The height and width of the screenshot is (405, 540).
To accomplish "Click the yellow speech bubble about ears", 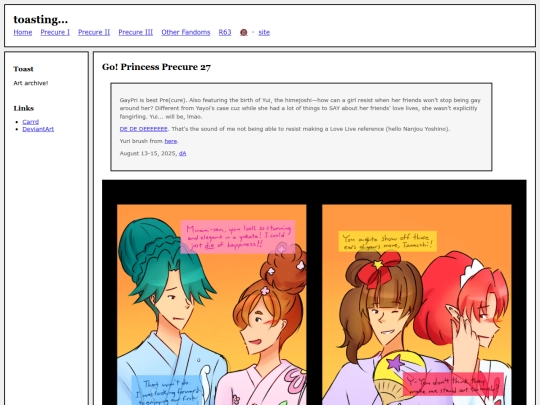I will tap(387, 241).
